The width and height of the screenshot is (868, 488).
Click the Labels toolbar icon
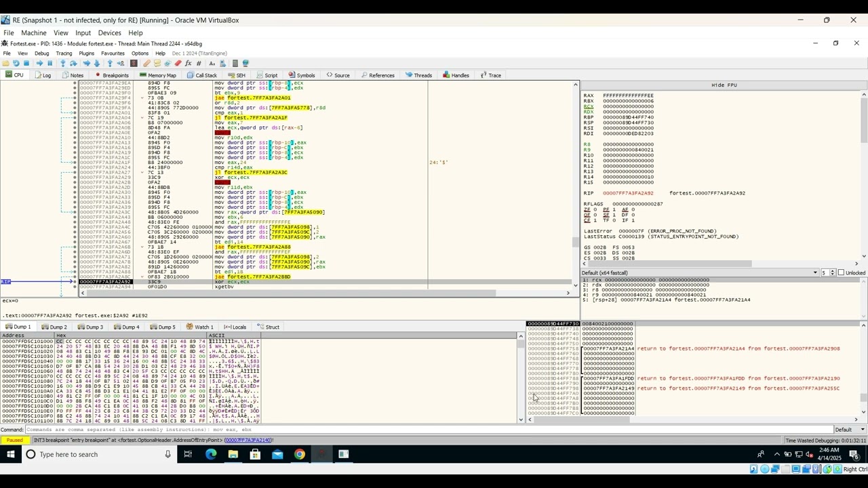(x=167, y=63)
